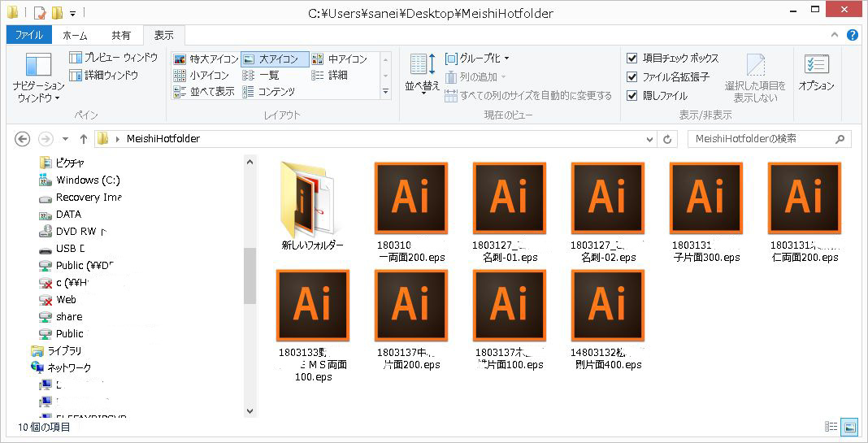Select コンテンツ content layout

click(268, 91)
